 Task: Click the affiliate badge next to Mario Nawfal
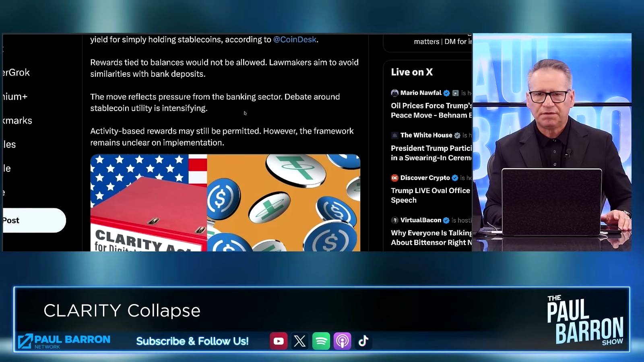click(455, 93)
